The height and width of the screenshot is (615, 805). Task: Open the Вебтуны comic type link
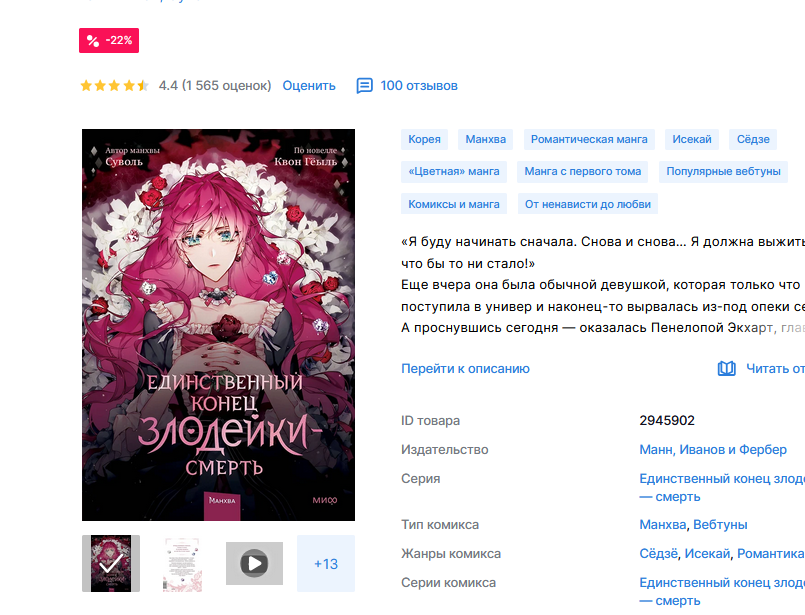point(720,525)
